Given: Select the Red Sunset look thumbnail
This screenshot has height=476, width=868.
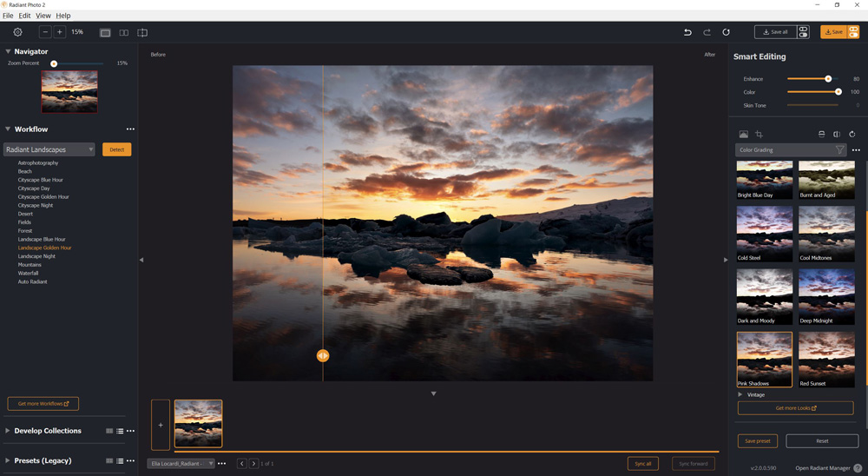Looking at the screenshot, I should point(826,359).
